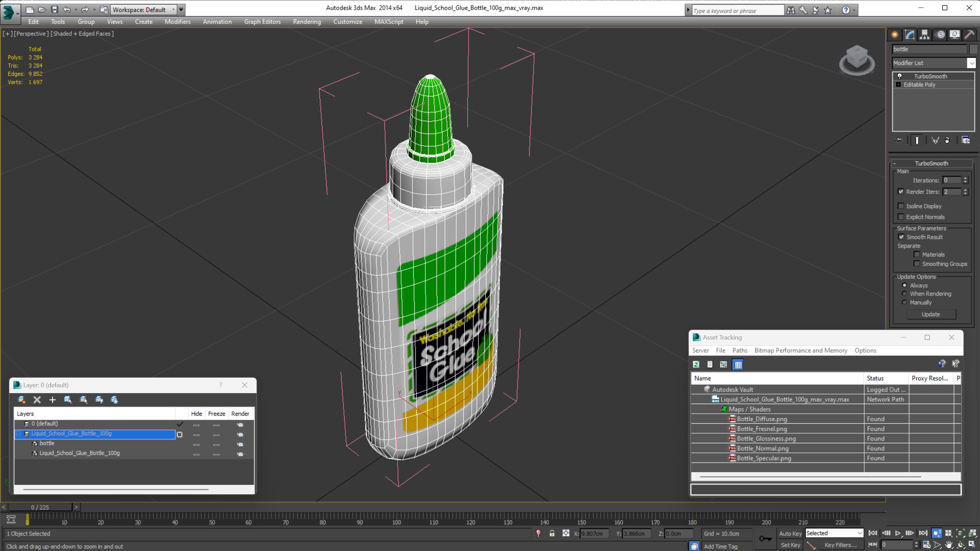Open the Modify command panel tab

[909, 35]
